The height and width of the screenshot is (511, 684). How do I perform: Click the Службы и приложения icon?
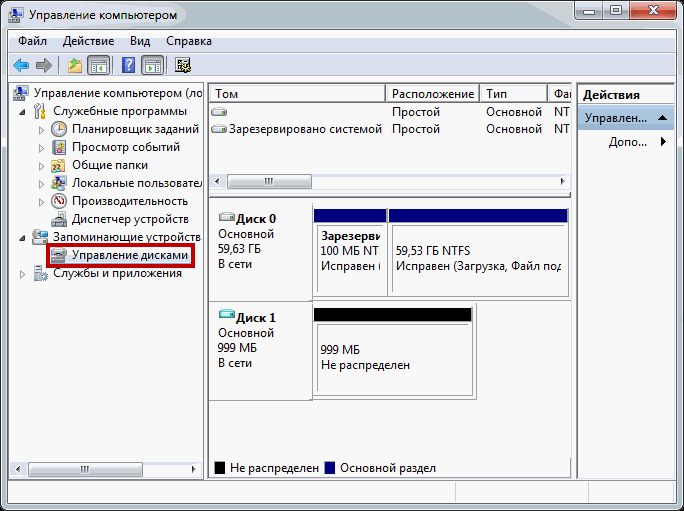point(40,274)
